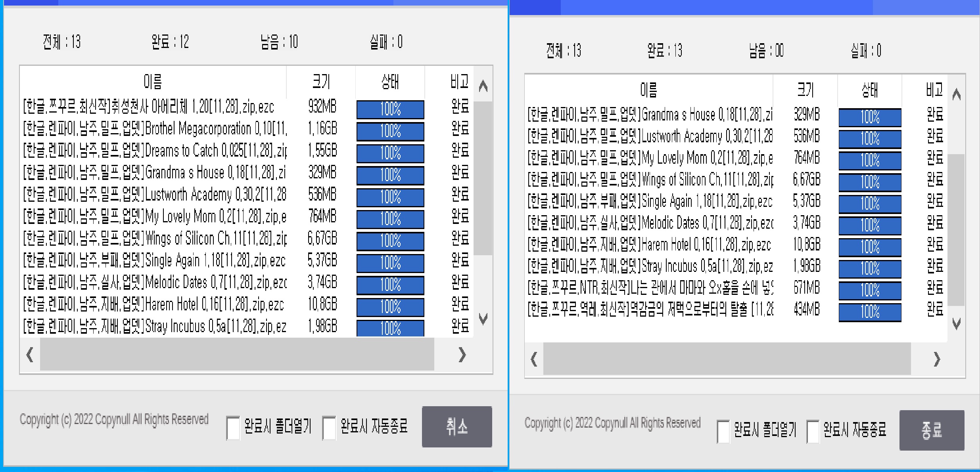Toggle 완료시 폴더열기 checkbox in right window

[x=723, y=431]
